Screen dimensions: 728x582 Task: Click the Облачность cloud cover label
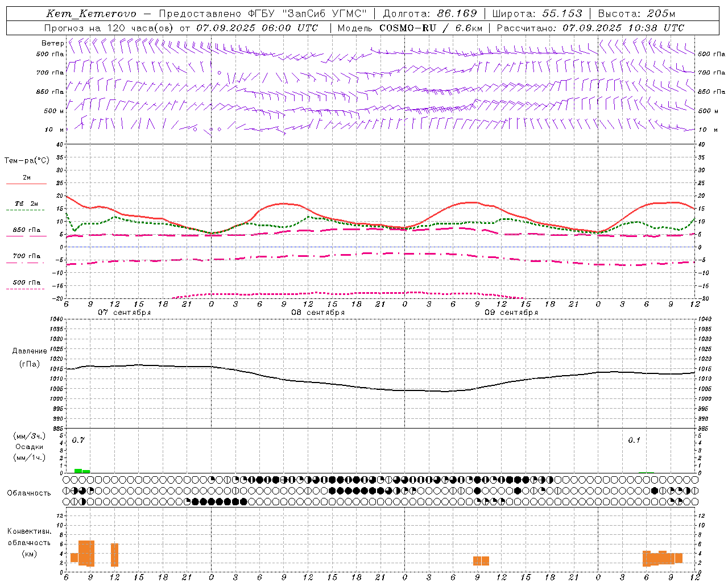coord(29,493)
